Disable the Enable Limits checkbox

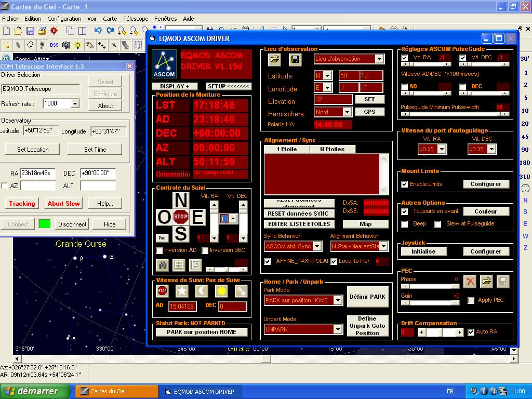[x=404, y=184]
